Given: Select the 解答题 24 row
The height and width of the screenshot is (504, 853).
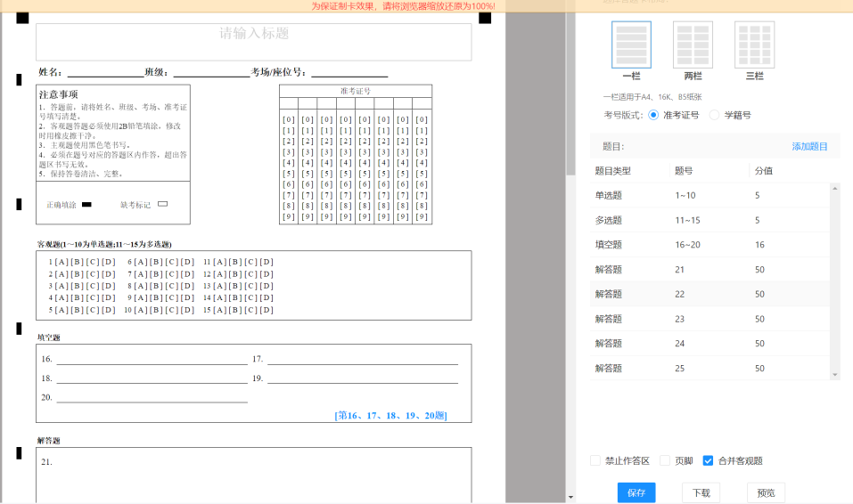Looking at the screenshot, I should [709, 344].
